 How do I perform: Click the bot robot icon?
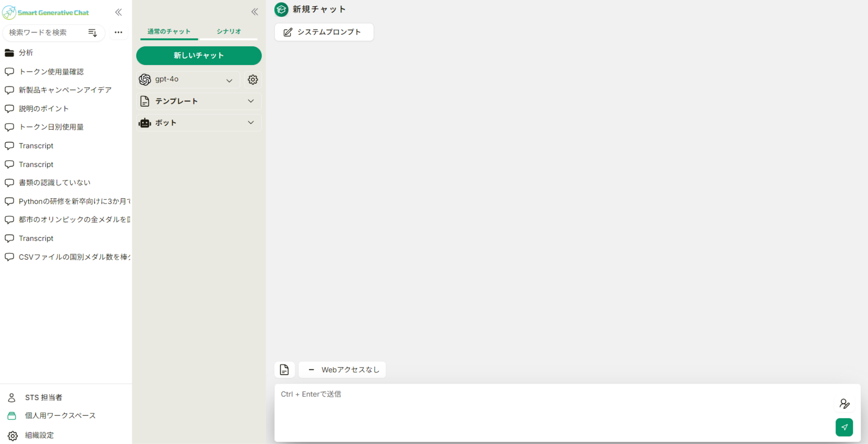pos(145,123)
